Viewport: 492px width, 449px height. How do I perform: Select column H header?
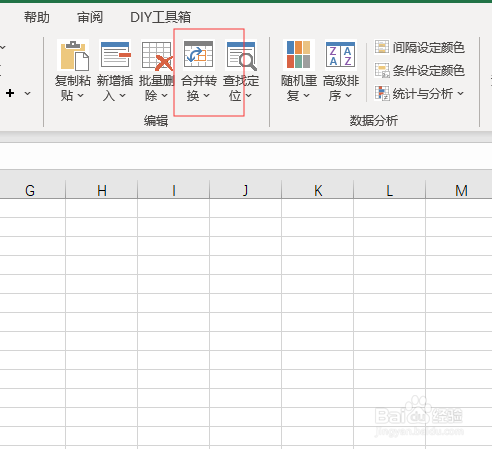(102, 190)
